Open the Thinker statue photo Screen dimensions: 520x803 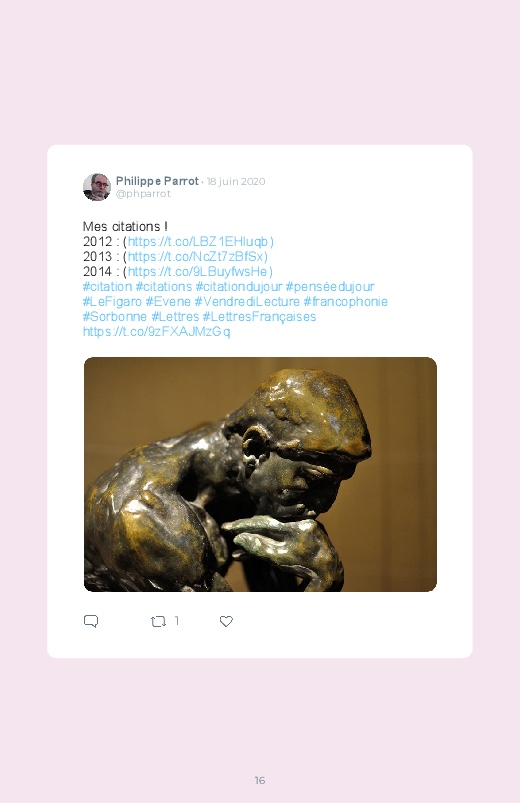tap(260, 474)
